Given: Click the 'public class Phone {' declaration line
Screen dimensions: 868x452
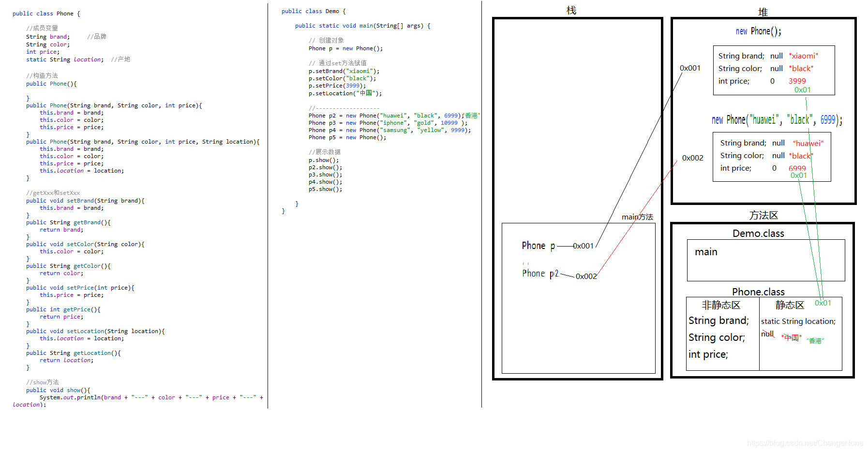Looking at the screenshot, I should point(46,14).
